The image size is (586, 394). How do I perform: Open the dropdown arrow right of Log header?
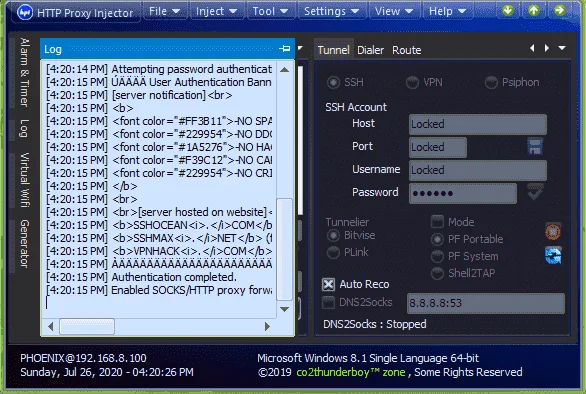[300, 48]
